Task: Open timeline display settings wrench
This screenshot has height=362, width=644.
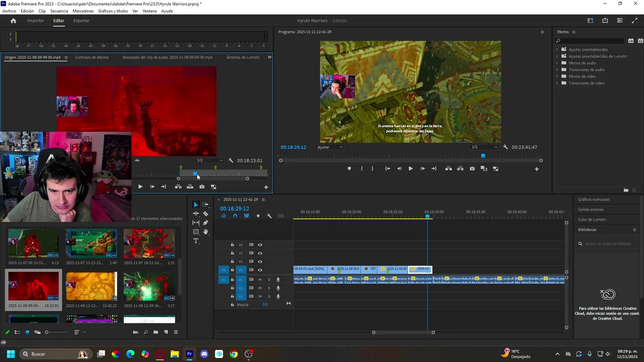Action: (269, 216)
